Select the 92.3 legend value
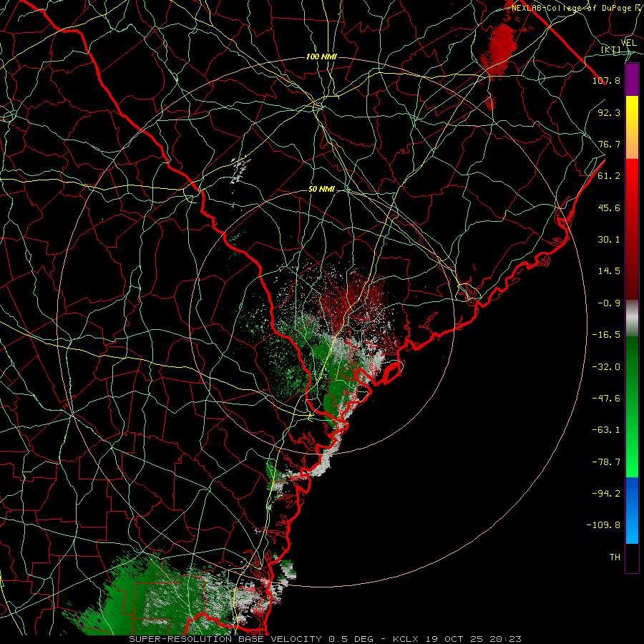Viewport: 644px width, 644px height. coord(609,112)
